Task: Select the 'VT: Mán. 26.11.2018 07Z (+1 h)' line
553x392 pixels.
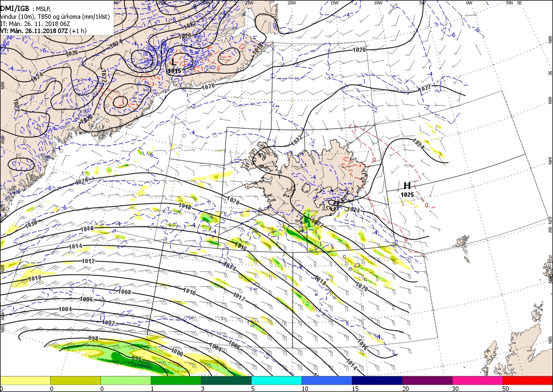Action: (43, 31)
